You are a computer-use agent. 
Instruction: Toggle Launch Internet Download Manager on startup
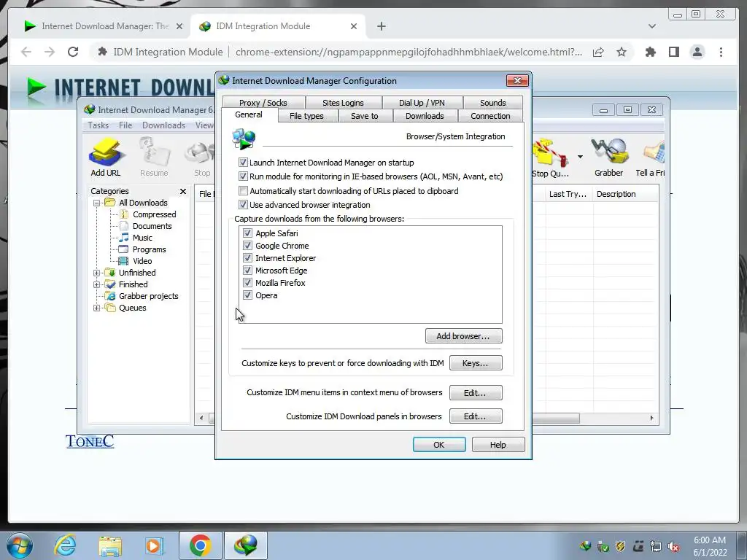click(x=243, y=163)
